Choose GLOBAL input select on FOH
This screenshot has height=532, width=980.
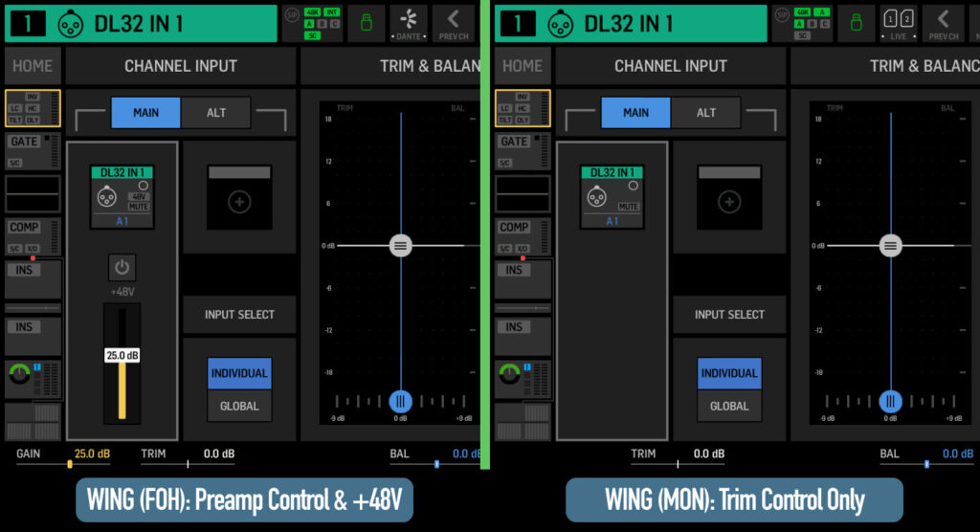coord(239,406)
